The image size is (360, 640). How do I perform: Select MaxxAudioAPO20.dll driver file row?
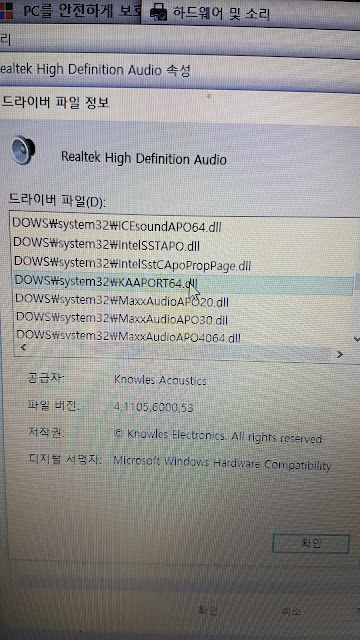pos(122,301)
